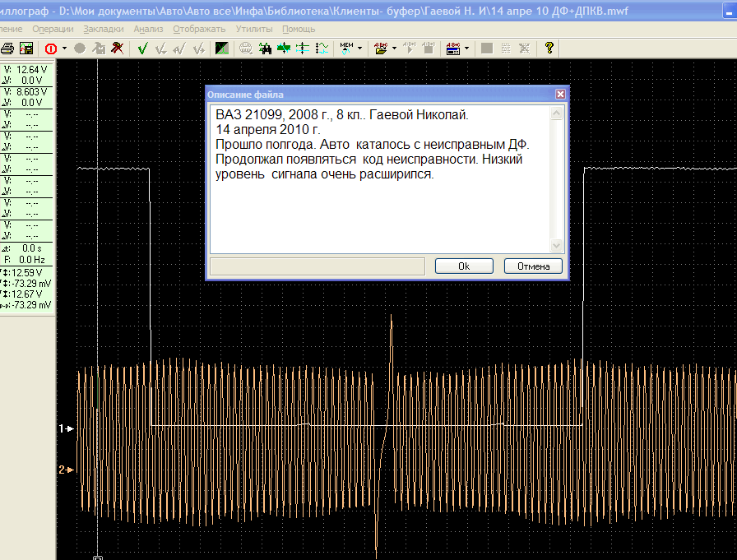
Task: Click the 12.64 V channel reading
Action: coord(31,70)
